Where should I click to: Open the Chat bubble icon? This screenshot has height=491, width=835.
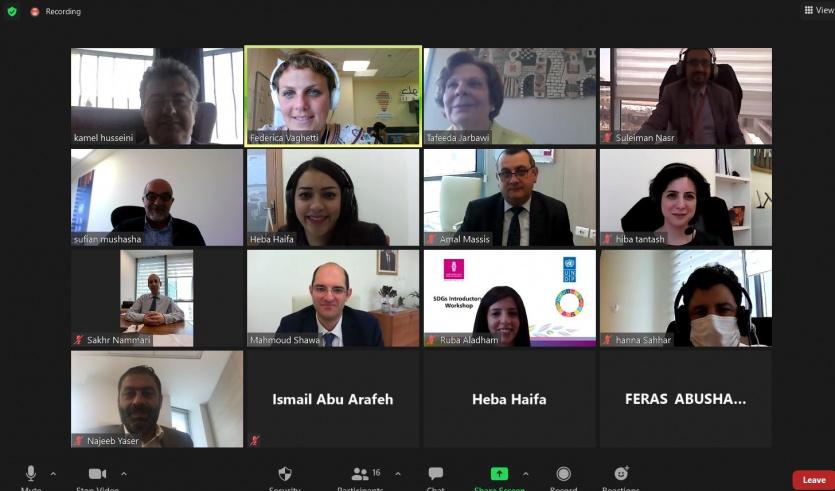(x=436, y=473)
